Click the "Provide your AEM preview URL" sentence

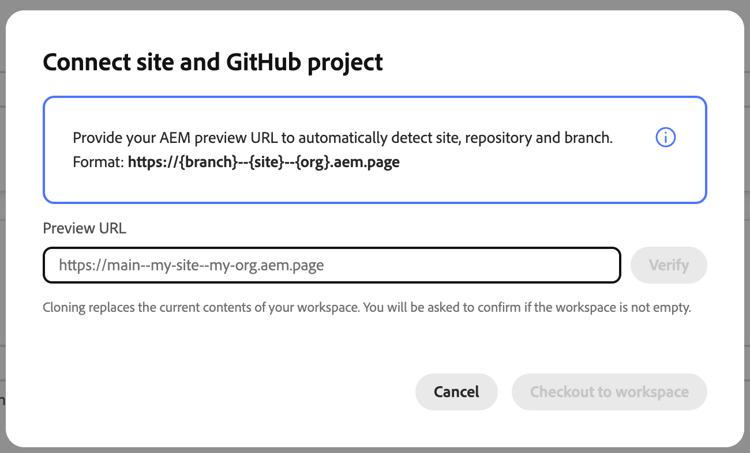[342, 138]
